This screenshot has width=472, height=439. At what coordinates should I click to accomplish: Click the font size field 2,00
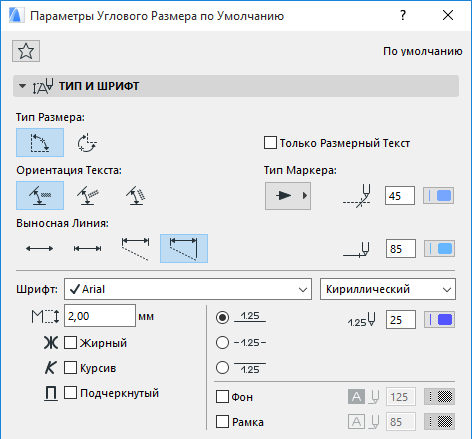100,316
